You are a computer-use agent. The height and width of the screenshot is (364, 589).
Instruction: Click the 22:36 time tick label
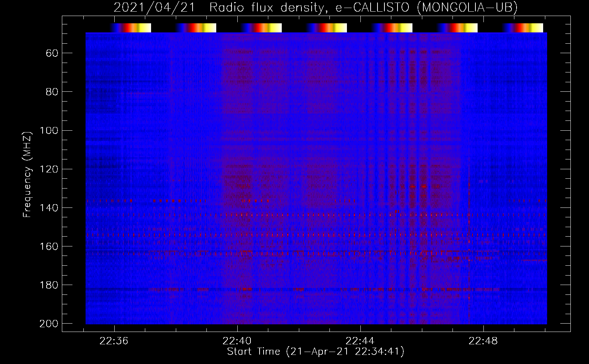pyautogui.click(x=114, y=341)
